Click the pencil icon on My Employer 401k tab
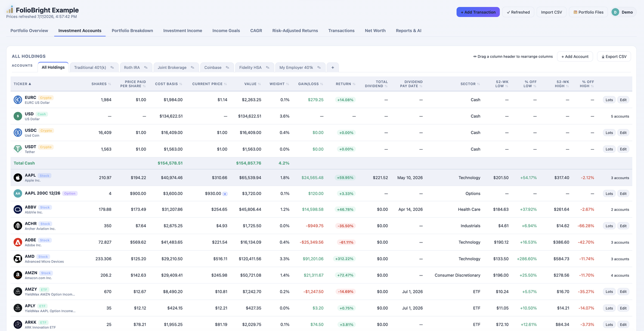This screenshot has width=644, height=331. click(x=319, y=68)
